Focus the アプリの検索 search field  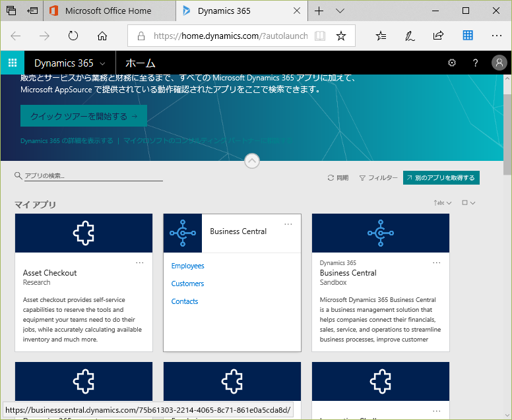pyautogui.click(x=94, y=176)
